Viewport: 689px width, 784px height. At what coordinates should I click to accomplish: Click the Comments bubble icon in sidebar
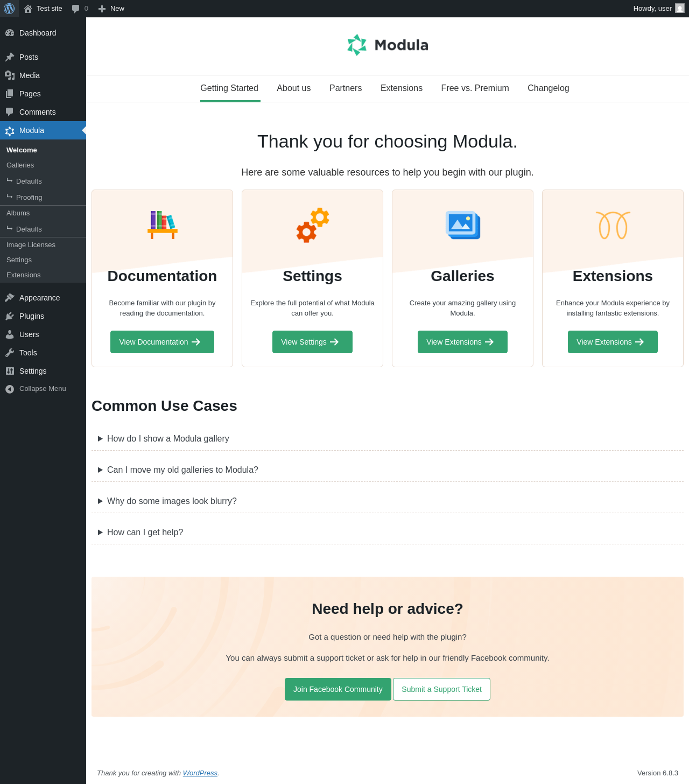pos(10,112)
